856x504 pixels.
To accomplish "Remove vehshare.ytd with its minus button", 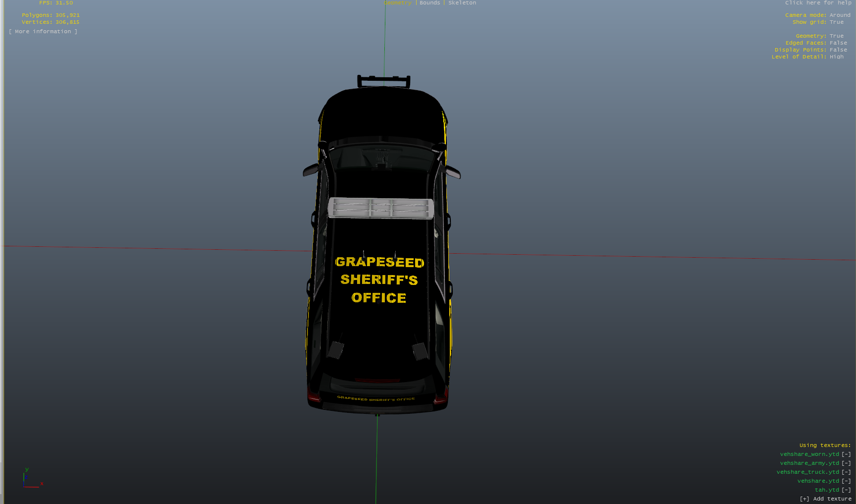I will tap(846, 481).
